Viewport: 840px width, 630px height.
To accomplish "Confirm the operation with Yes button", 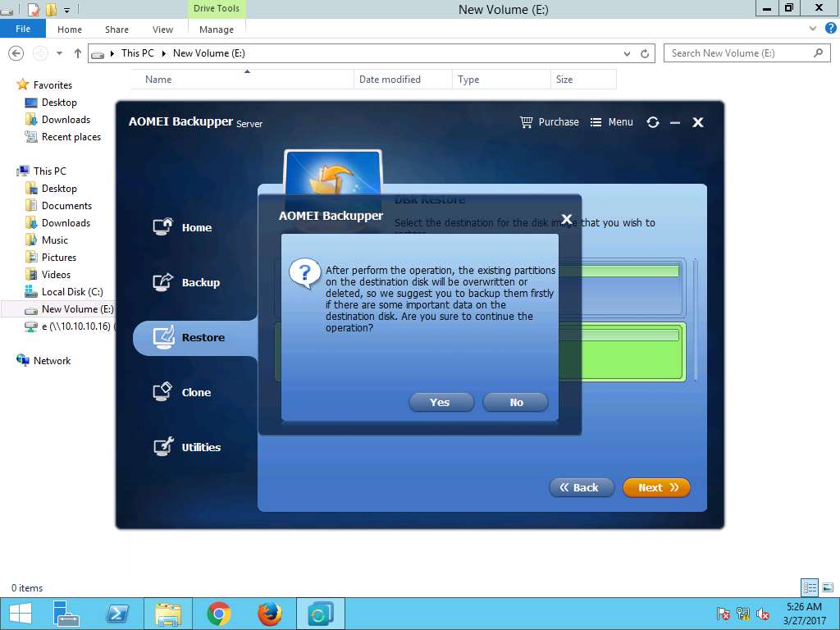I will coord(441,402).
